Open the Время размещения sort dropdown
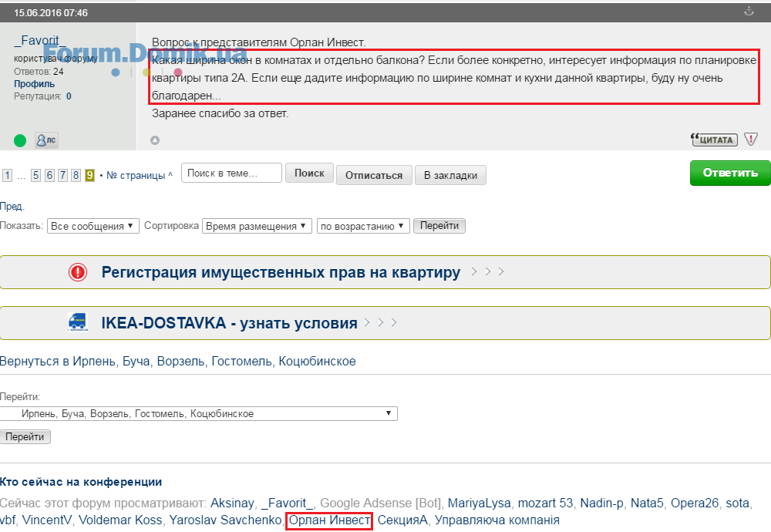Screen dimensions: 771x532 [257, 226]
